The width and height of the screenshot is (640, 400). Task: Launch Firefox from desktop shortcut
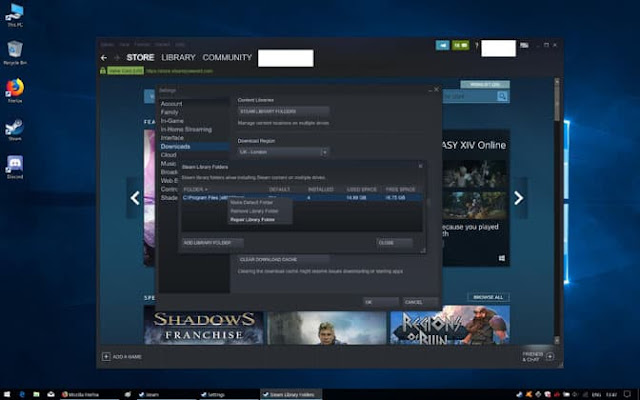coord(15,91)
